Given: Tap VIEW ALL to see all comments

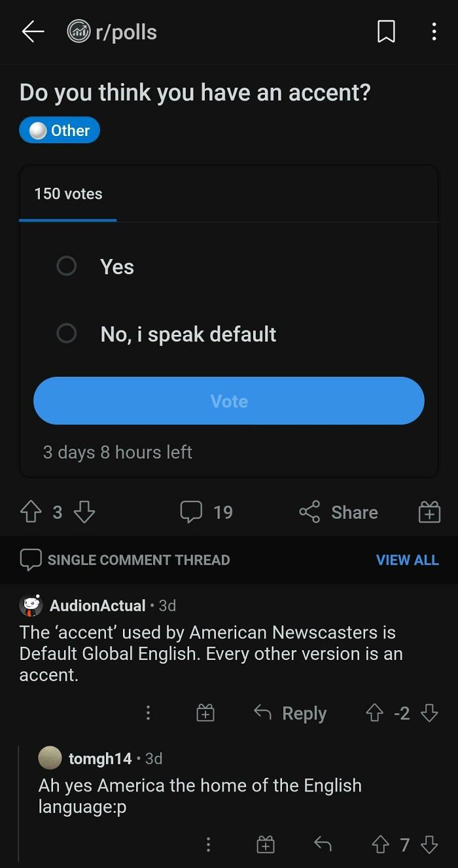Looking at the screenshot, I should 407,559.
